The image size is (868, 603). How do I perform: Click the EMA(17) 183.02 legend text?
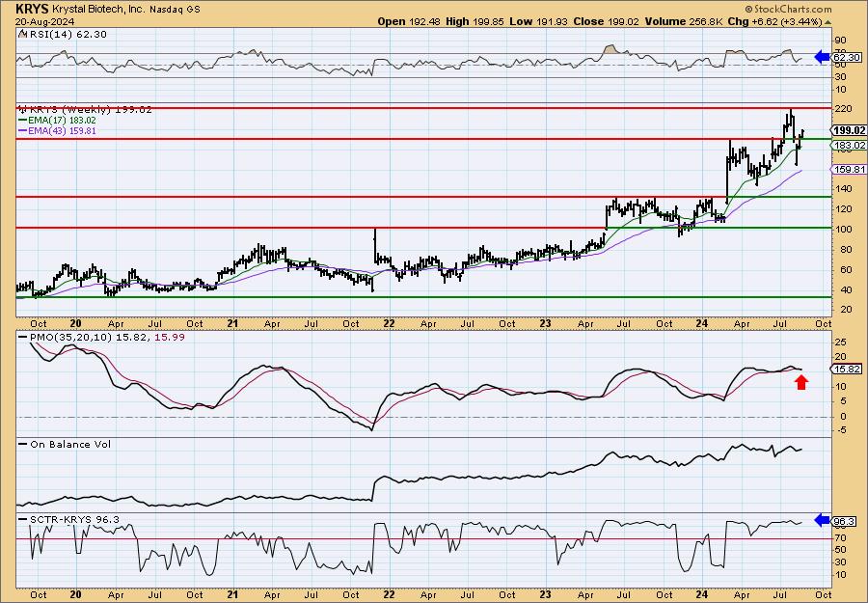[x=62, y=121]
